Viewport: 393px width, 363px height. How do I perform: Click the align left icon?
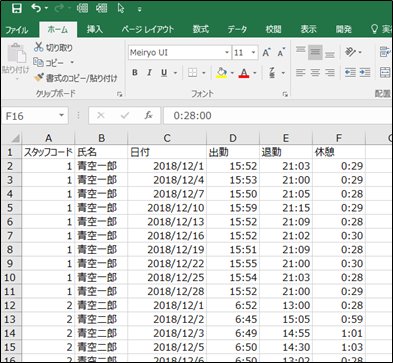pos(301,72)
